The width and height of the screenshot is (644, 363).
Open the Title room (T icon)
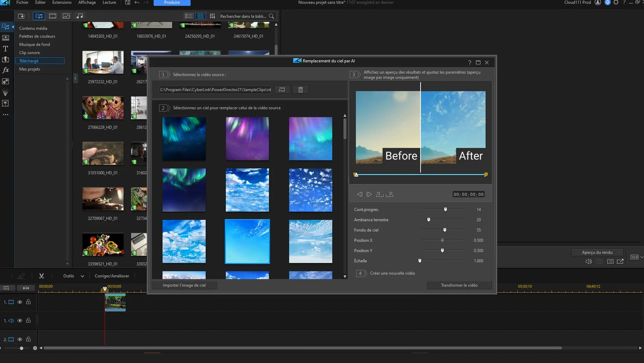tap(5, 49)
